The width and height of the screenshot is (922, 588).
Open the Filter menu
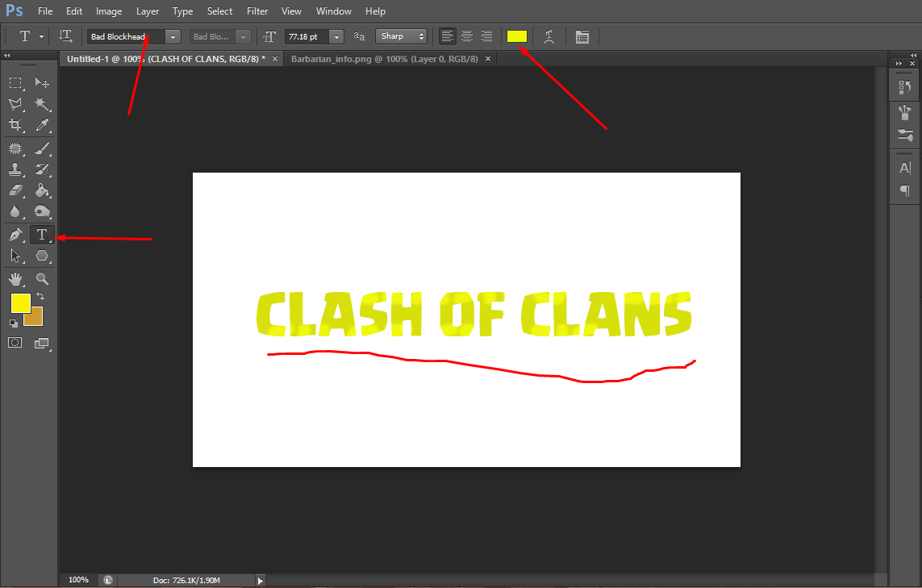(257, 10)
